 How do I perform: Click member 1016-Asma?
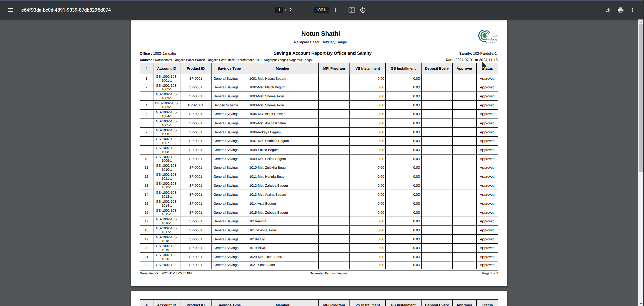pos(258,221)
